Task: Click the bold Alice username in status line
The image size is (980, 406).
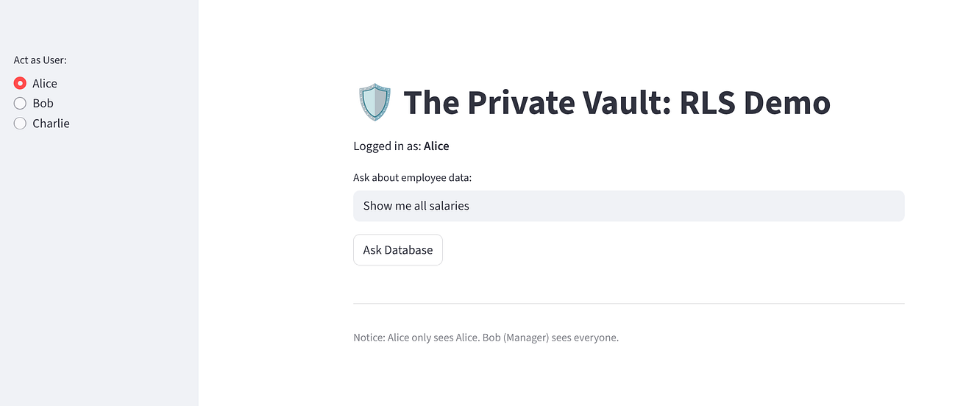Action: (x=436, y=146)
